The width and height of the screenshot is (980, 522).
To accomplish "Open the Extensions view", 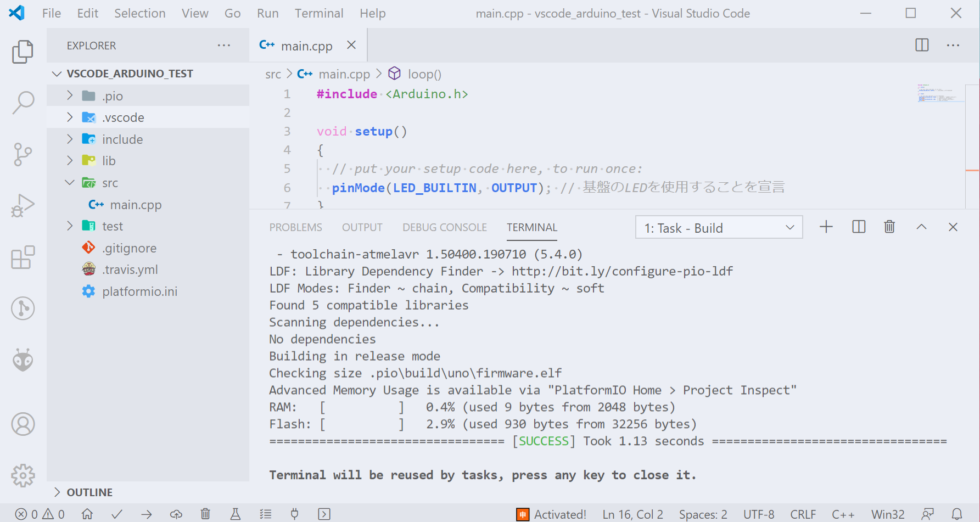I will (23, 257).
